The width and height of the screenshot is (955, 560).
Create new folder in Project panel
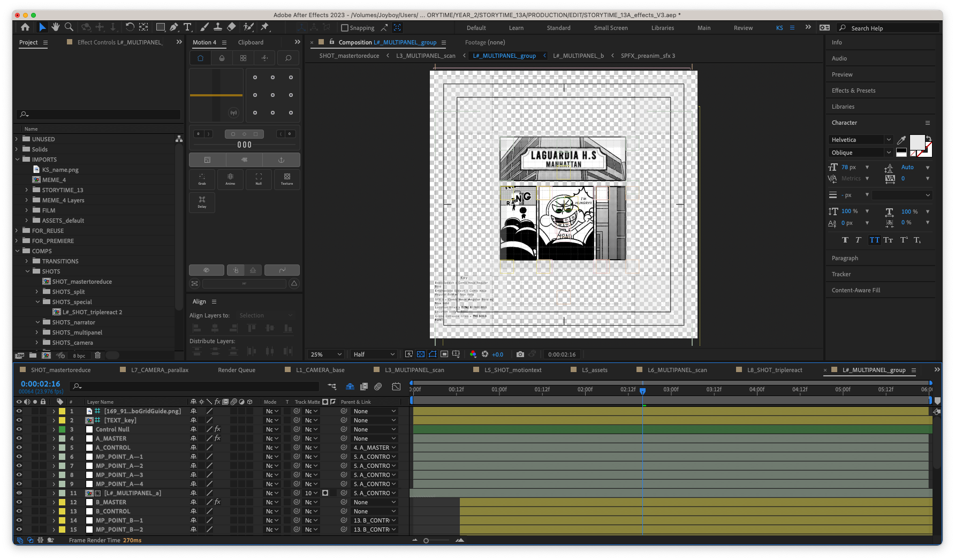[33, 355]
